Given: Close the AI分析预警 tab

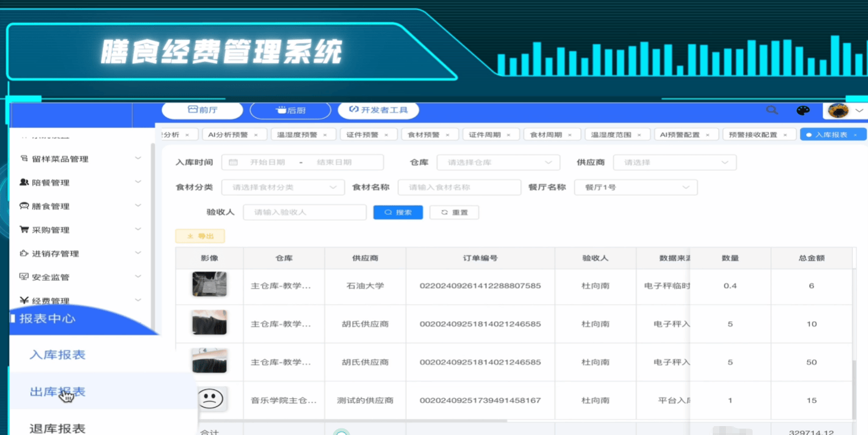Looking at the screenshot, I should [x=256, y=135].
